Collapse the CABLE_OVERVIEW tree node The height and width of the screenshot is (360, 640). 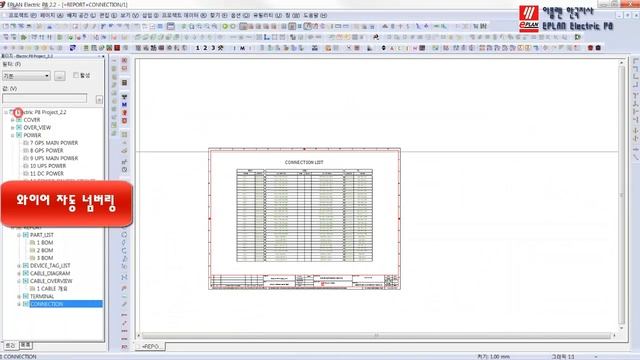[x=19, y=281]
